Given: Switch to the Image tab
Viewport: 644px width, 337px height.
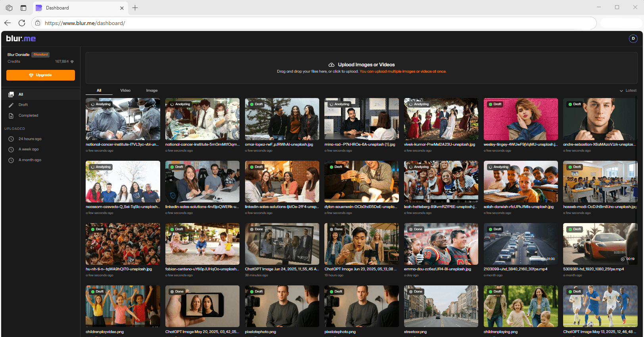Looking at the screenshot, I should click(151, 91).
